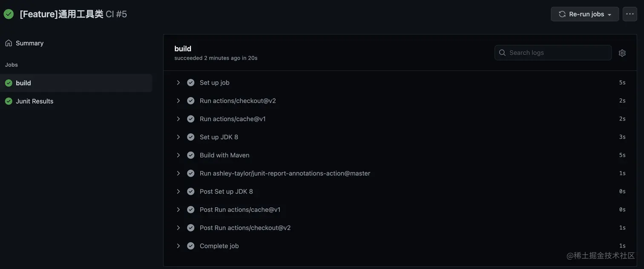Expand Post Run actions/cache@v1 step
Image resolution: width=644 pixels, height=269 pixels.
(178, 210)
